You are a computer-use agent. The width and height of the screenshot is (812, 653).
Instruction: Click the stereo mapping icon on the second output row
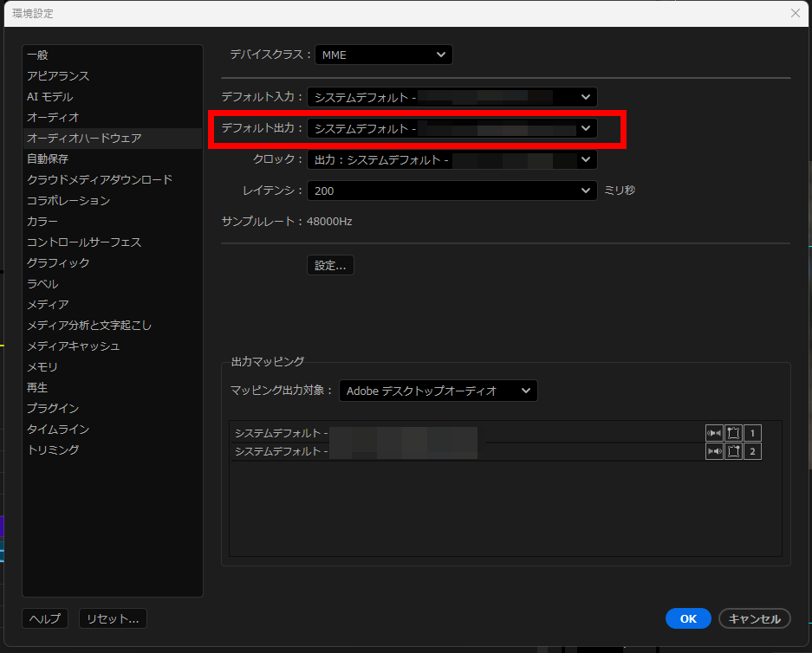point(733,450)
